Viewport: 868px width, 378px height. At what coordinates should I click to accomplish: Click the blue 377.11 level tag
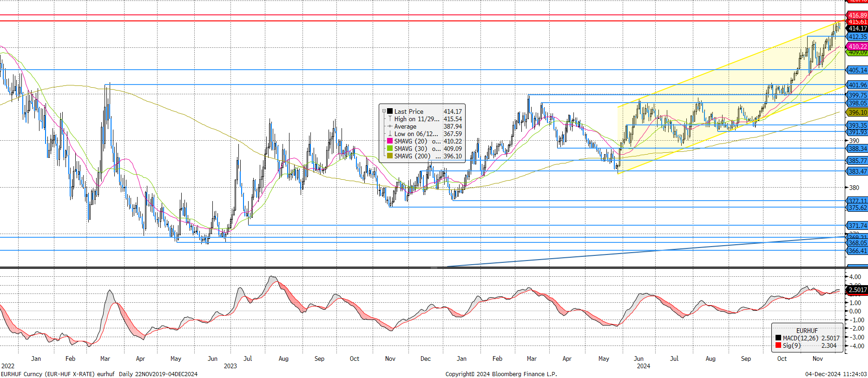click(x=857, y=201)
